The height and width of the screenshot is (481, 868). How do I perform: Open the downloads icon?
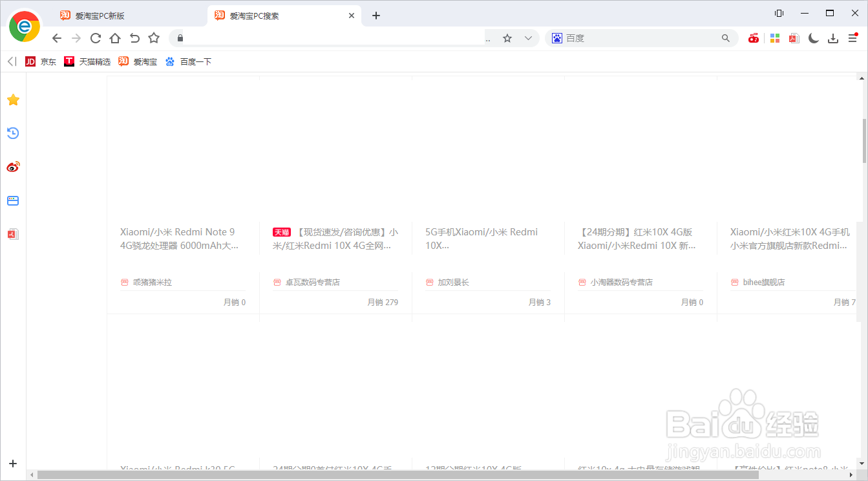[x=833, y=38]
